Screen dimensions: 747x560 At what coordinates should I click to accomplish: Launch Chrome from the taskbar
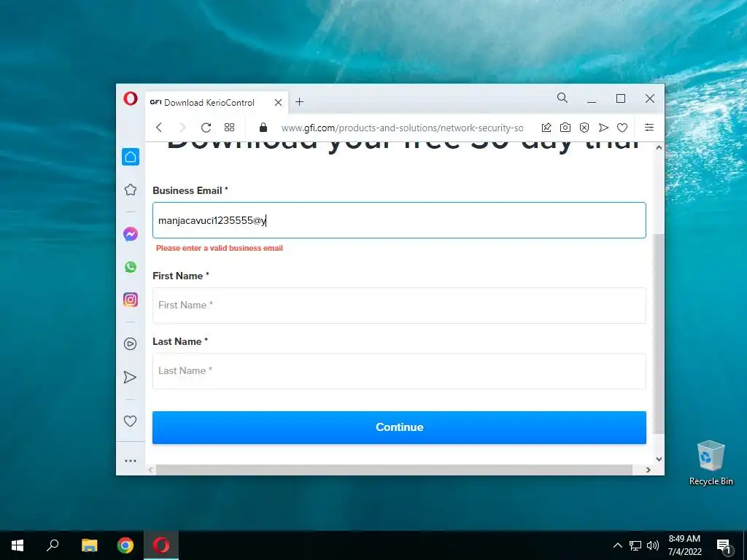tap(125, 545)
